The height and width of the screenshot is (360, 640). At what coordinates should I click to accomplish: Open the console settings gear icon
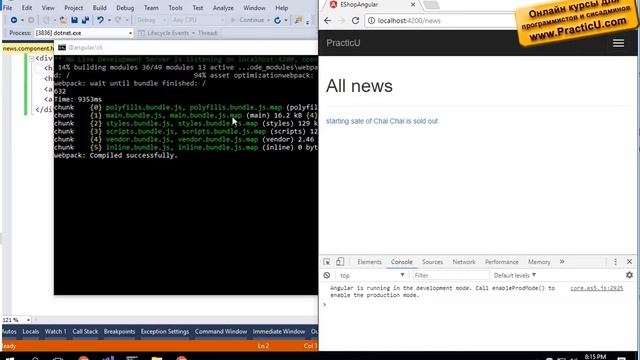(629, 276)
